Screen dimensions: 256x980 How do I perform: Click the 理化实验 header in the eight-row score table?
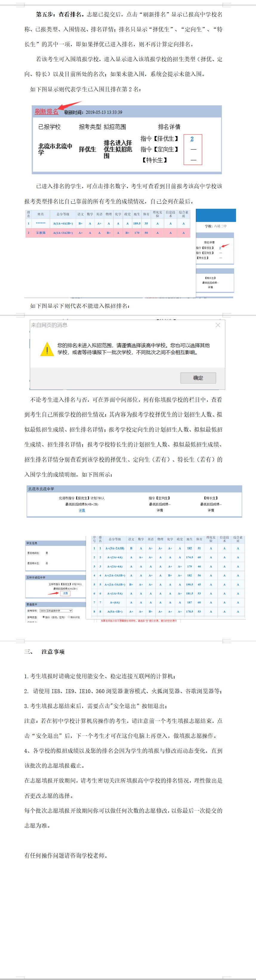[211, 539]
